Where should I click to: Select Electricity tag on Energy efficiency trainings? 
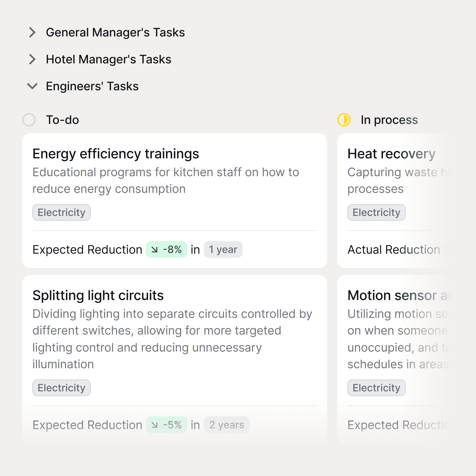tap(62, 212)
